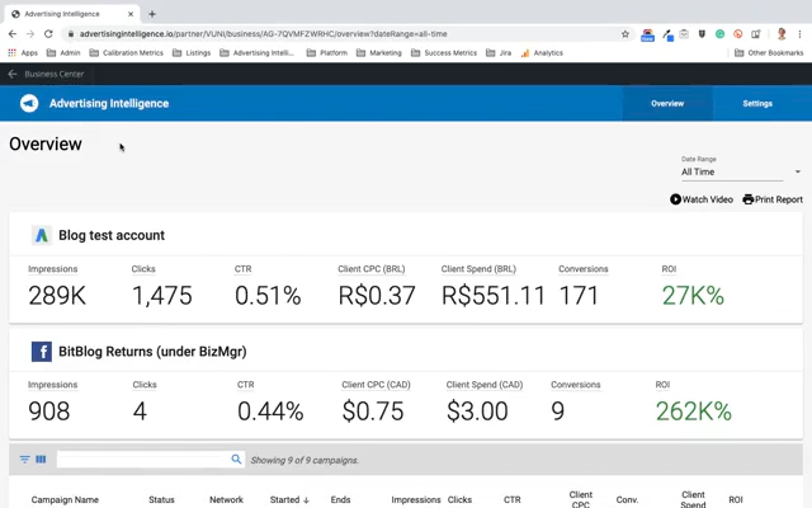This screenshot has height=508, width=812.
Task: Click the 27K% ROI value
Action: click(693, 295)
